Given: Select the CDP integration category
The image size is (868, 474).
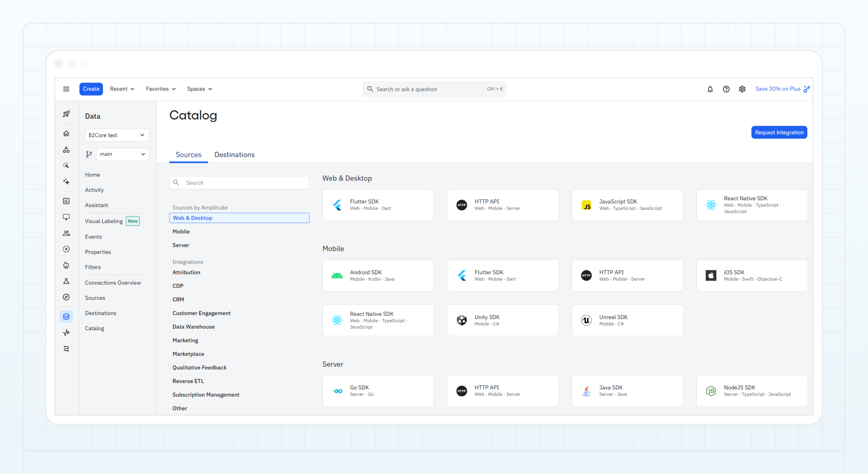Looking at the screenshot, I should click(x=178, y=286).
